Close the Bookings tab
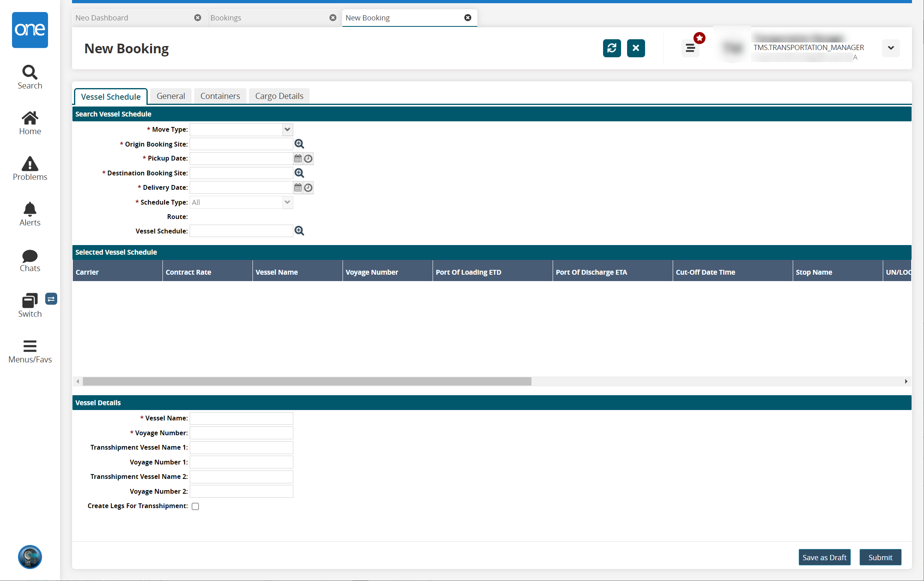The image size is (924, 581). pos(333,18)
